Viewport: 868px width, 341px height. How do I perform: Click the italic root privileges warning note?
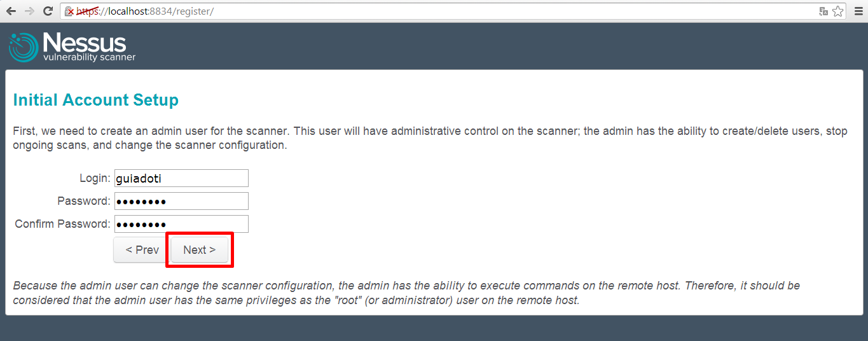pos(407,293)
